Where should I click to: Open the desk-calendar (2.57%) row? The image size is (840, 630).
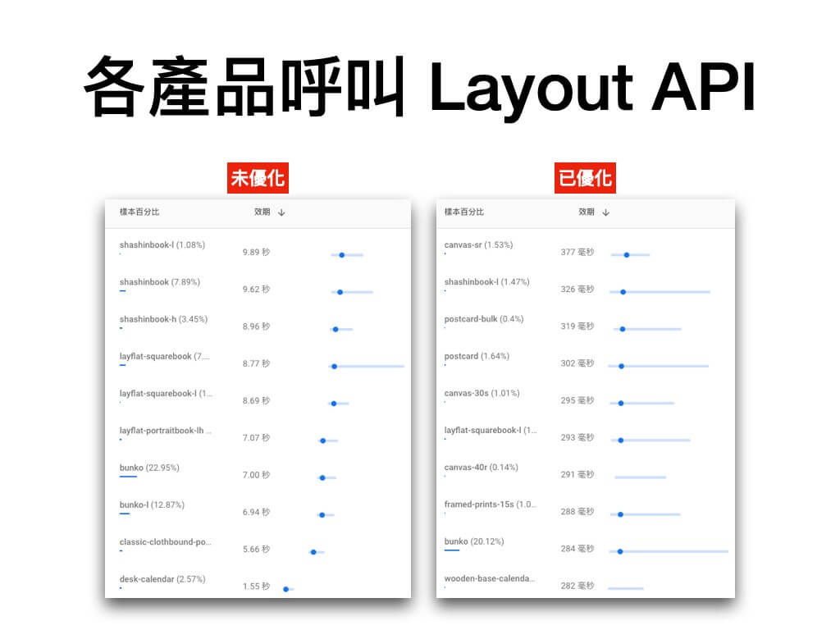pyautogui.click(x=162, y=579)
